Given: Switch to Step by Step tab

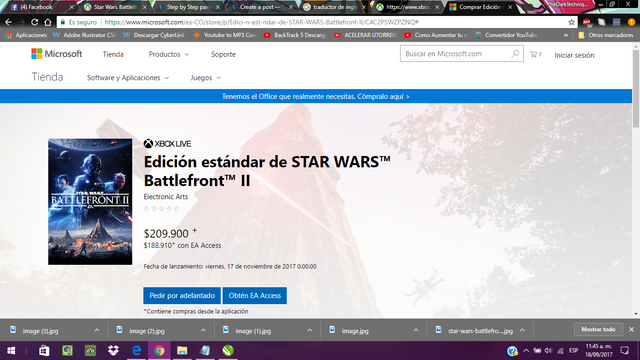Looking at the screenshot, I should [188, 7].
